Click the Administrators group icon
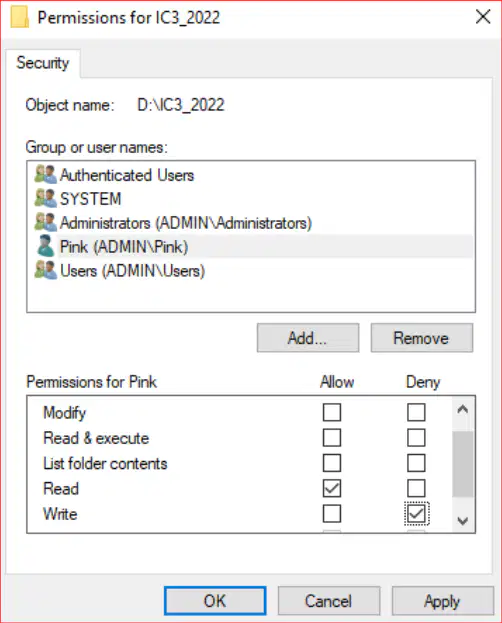Screen dimensions: 502x623 pos(45,222)
